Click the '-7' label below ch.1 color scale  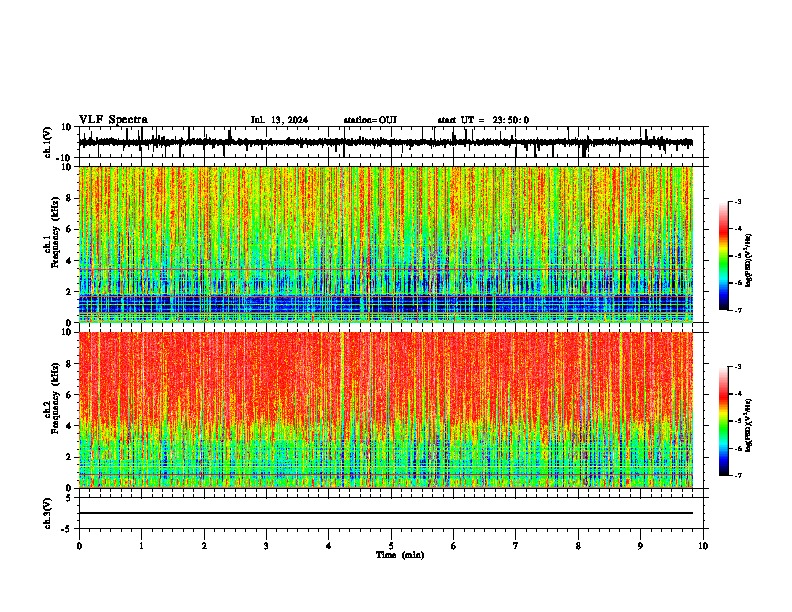coord(738,310)
